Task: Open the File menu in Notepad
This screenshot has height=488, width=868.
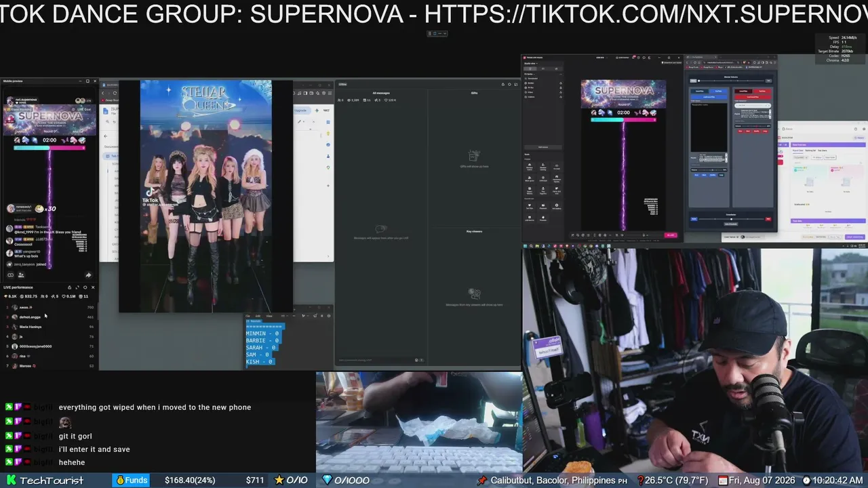Action: pos(248,316)
